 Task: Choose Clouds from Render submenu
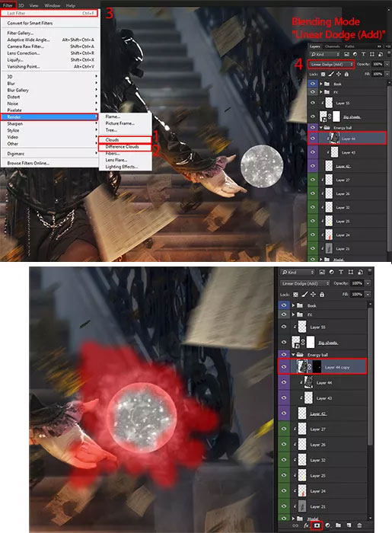(x=125, y=139)
